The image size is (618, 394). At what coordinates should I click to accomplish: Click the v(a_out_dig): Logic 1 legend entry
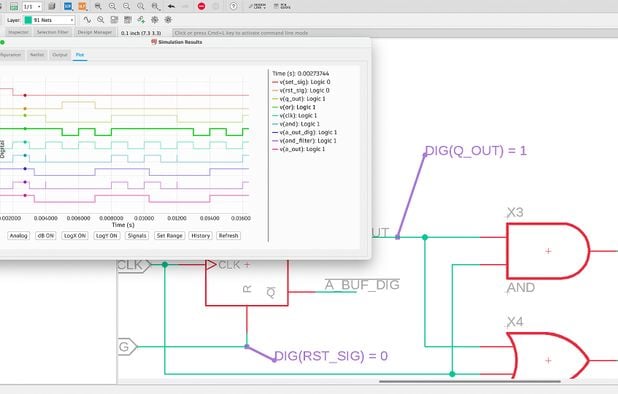pos(305,132)
